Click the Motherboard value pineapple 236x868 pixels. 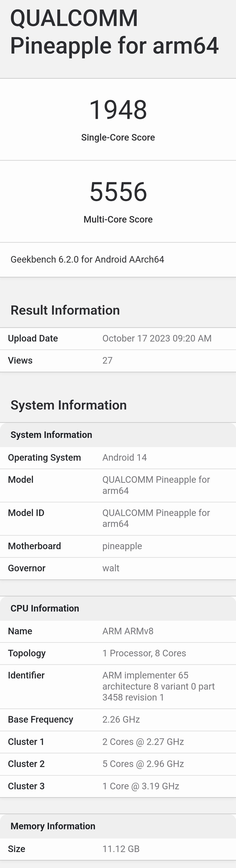(122, 546)
